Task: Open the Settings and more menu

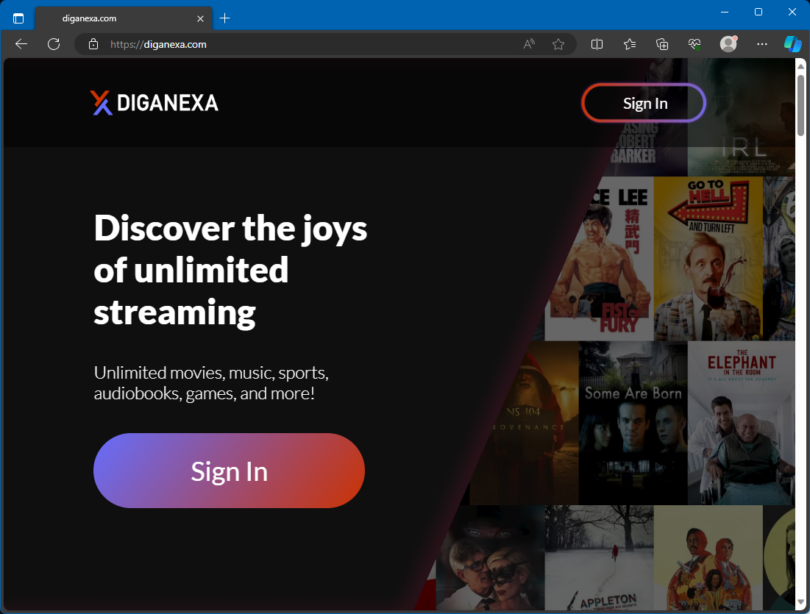Action: pyautogui.click(x=761, y=44)
